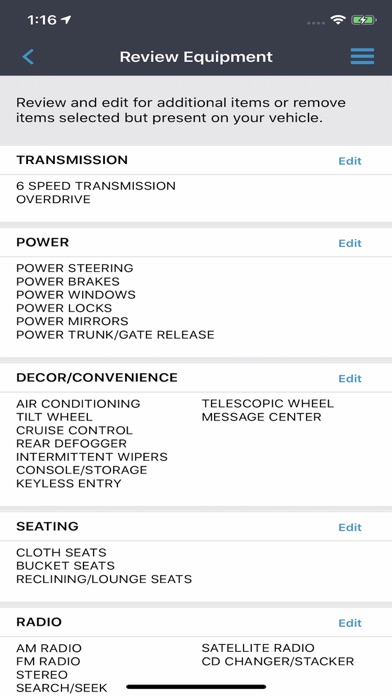Screen dimensions: 392x696
Task: Tap the location arrow beside the clock
Action: 66,20
